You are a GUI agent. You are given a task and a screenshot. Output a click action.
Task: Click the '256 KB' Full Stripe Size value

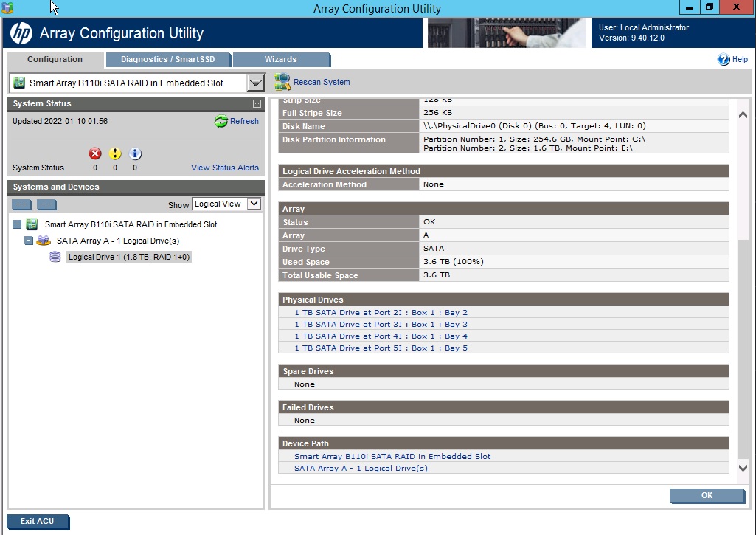pos(438,112)
